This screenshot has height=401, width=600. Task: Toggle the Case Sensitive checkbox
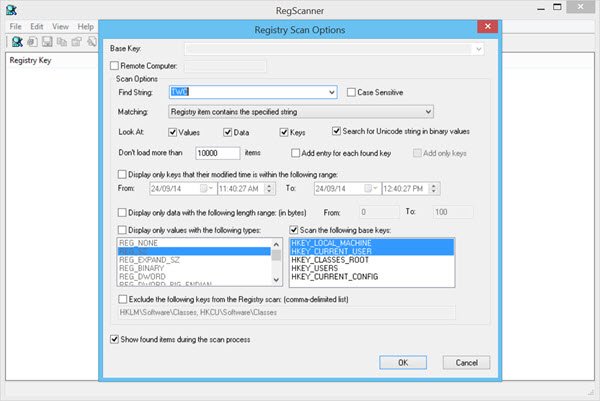click(351, 92)
